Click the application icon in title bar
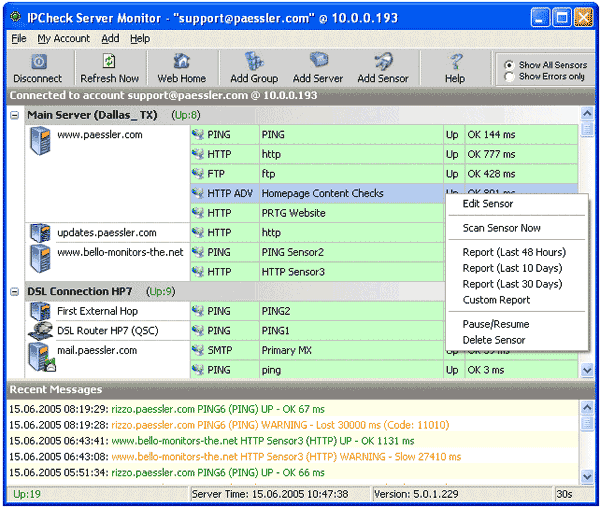This screenshot has width=600, height=507. 15,17
